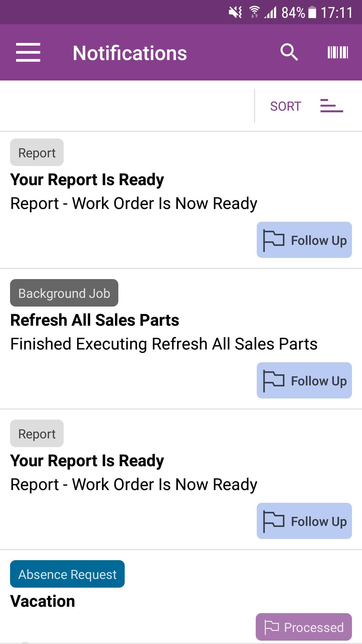362x644 pixels.
Task: Select the first Report category tag
Action: coord(37,152)
